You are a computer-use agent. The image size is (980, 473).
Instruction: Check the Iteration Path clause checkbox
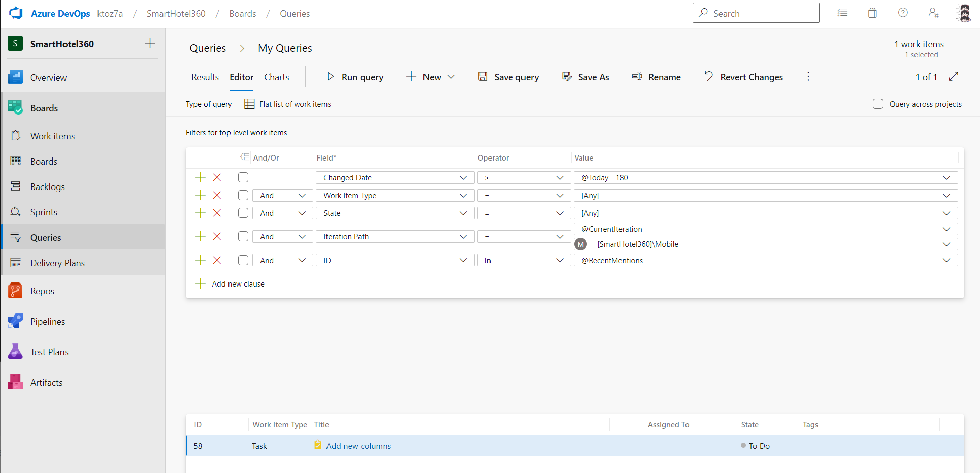(243, 236)
